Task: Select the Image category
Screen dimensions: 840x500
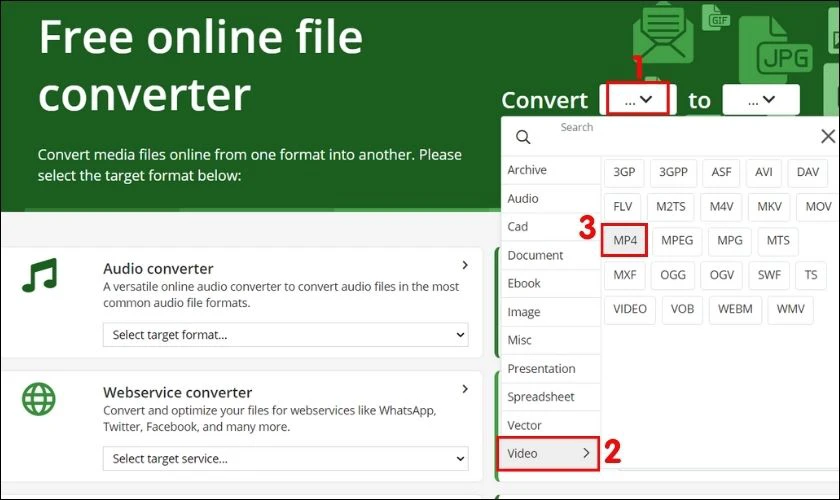Action: tap(551, 312)
